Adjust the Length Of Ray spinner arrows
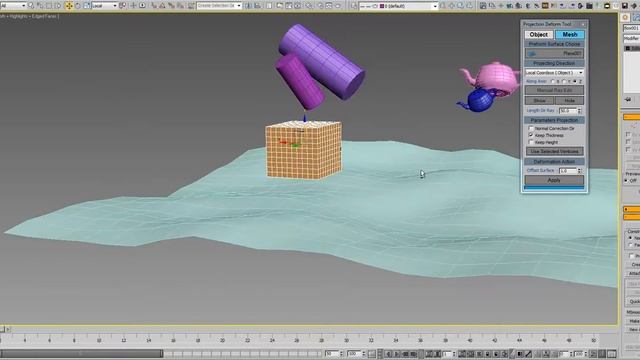Viewport: 640px width, 360px height. pyautogui.click(x=579, y=111)
